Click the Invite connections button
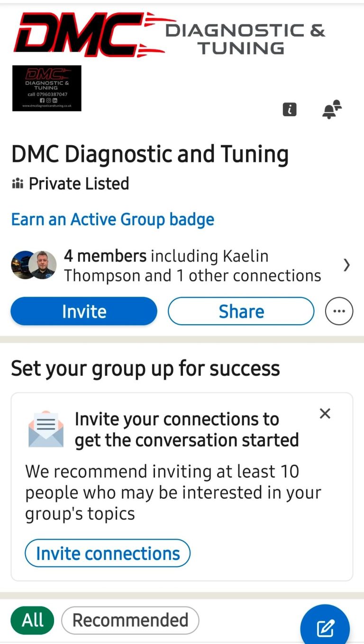 tap(108, 553)
